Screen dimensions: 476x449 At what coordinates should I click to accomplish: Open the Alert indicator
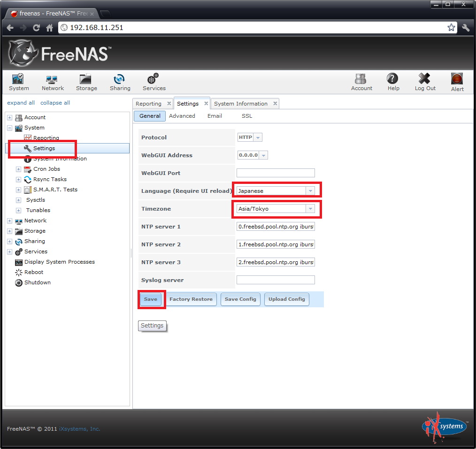(457, 83)
